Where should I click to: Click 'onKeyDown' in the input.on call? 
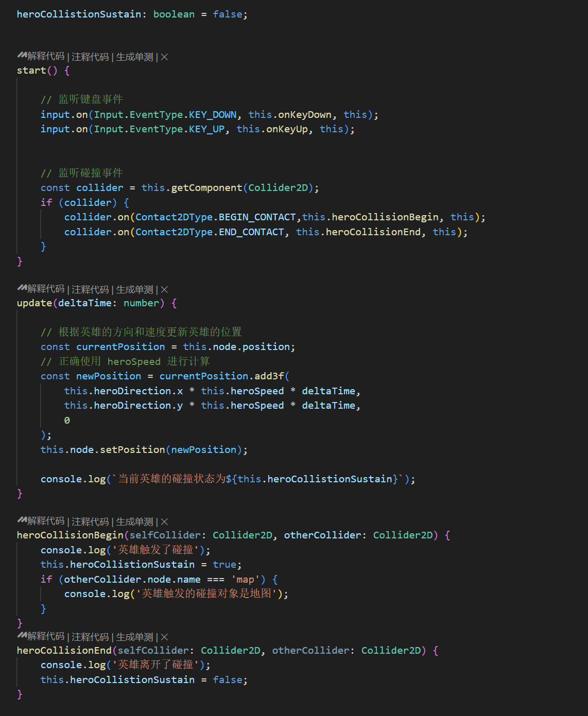click(305, 114)
